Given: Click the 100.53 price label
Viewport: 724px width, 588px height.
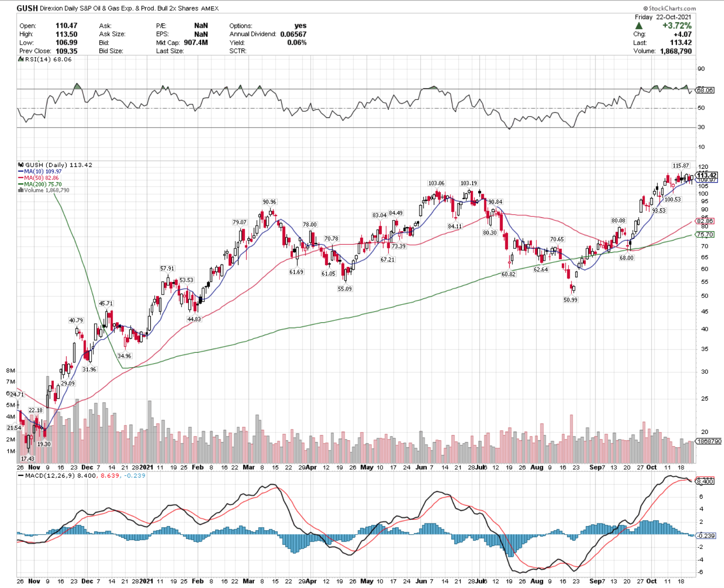Looking at the screenshot, I should (673, 200).
